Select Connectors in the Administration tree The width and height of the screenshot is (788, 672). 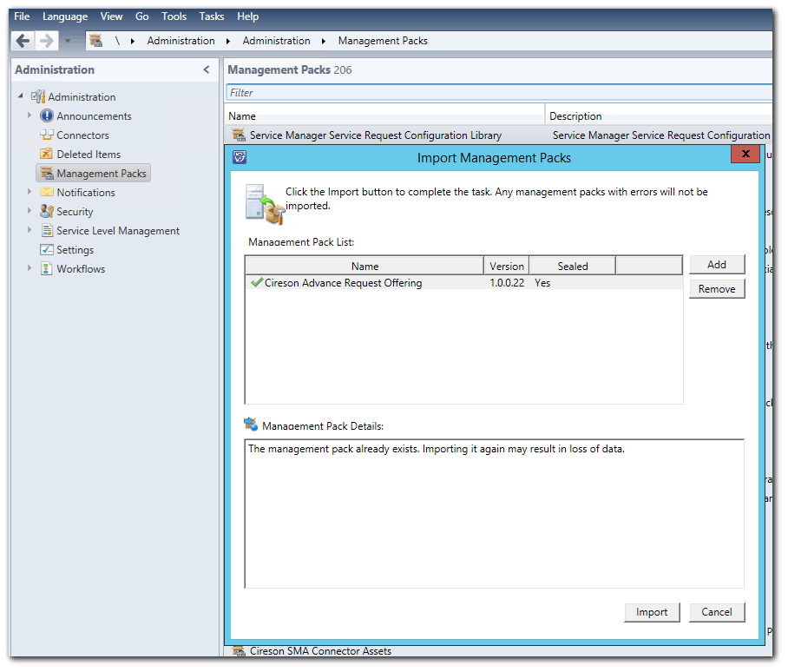coord(82,135)
